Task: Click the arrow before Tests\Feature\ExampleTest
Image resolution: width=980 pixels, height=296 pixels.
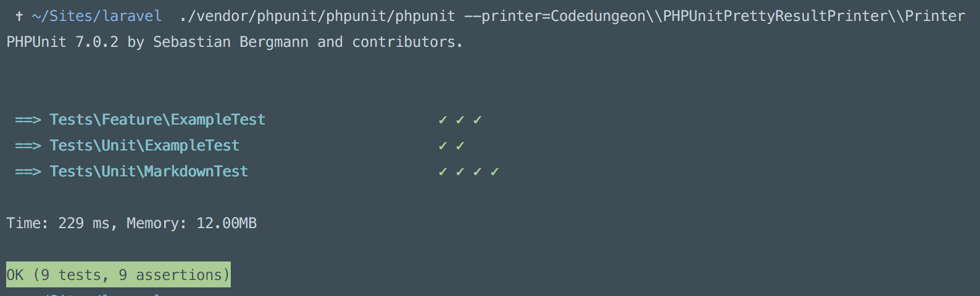Action: tap(28, 120)
